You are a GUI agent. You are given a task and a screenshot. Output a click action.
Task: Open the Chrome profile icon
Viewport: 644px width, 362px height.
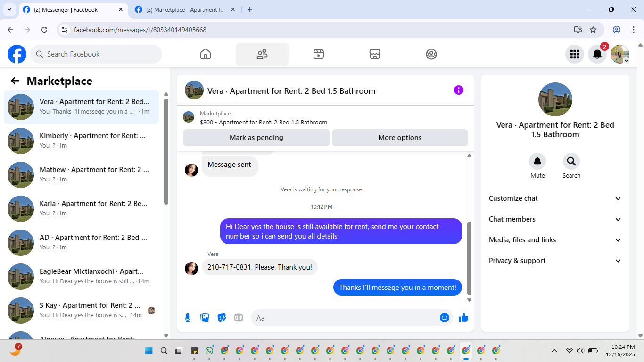point(617,30)
